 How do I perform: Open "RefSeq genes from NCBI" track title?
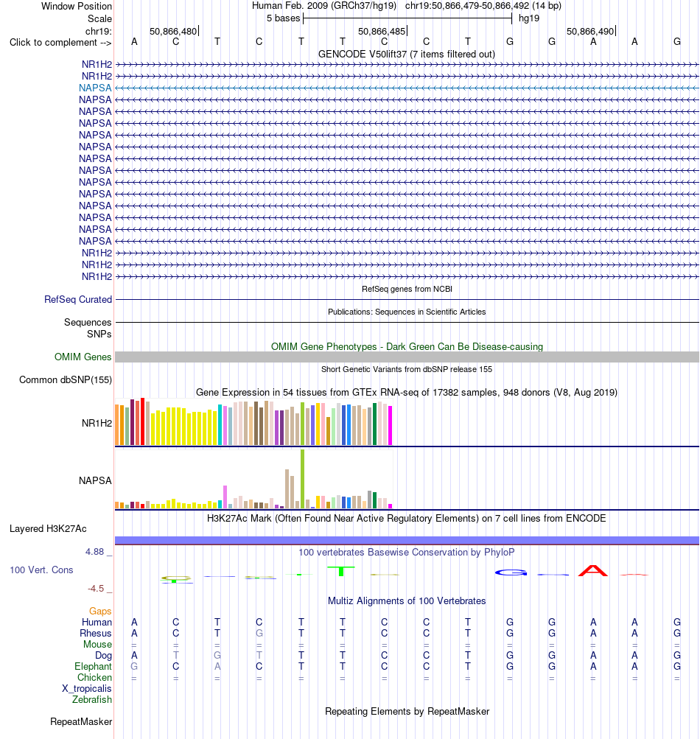[x=407, y=289]
